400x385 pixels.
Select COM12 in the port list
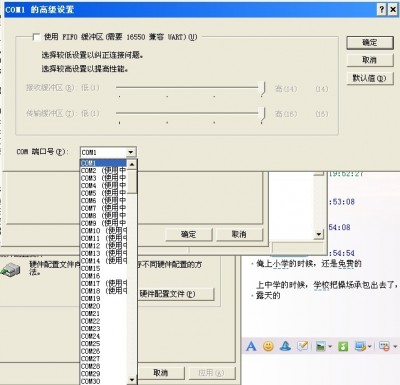[x=104, y=246]
